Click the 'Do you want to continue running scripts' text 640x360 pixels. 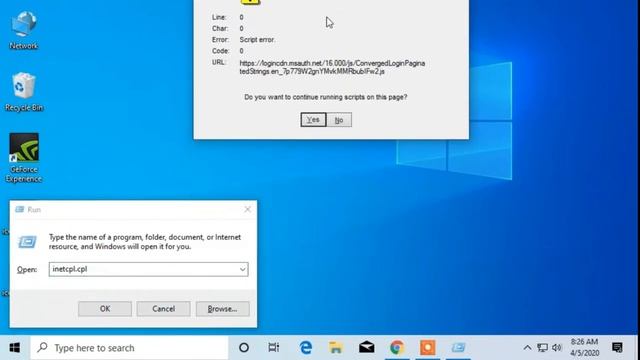325,97
